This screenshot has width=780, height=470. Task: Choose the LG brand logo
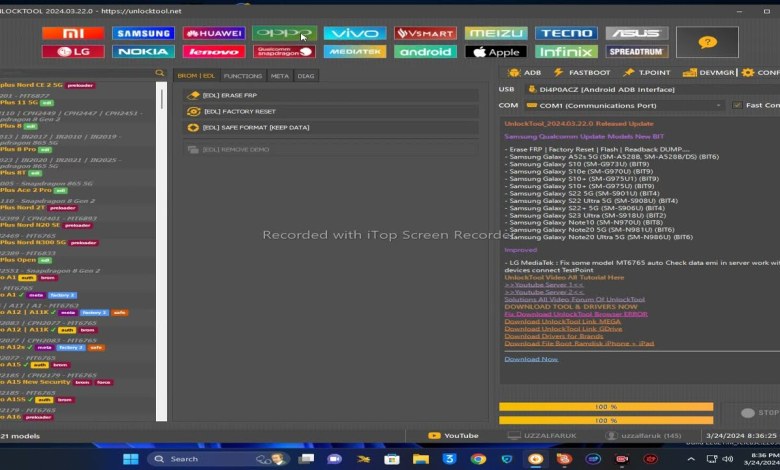pyautogui.click(x=73, y=52)
